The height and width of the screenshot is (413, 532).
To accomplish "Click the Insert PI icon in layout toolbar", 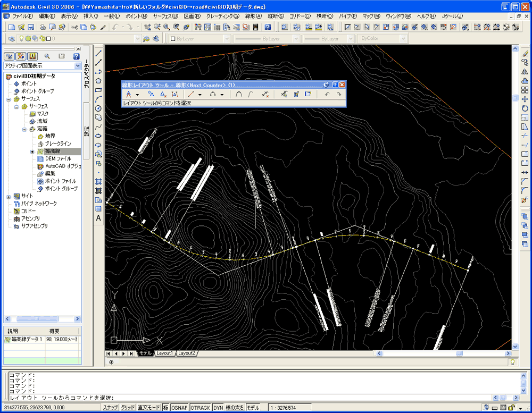I will (x=151, y=94).
